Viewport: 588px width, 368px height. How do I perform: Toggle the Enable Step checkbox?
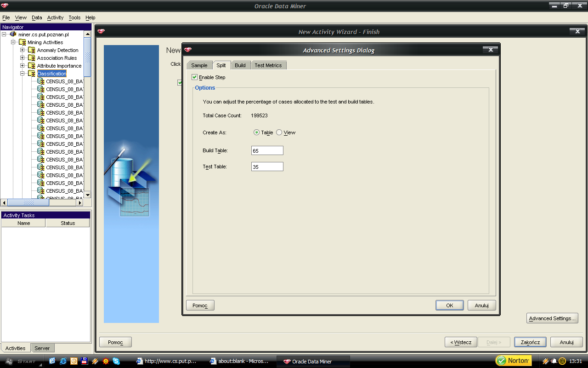pyautogui.click(x=195, y=77)
